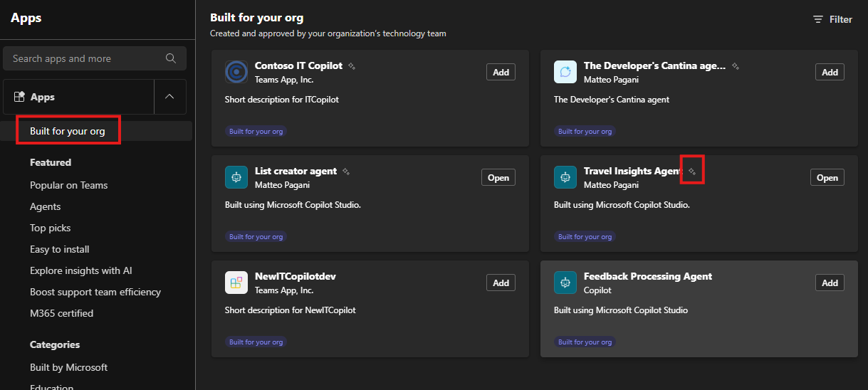This screenshot has height=390, width=868.
Task: Open M365 certified category
Action: click(62, 313)
